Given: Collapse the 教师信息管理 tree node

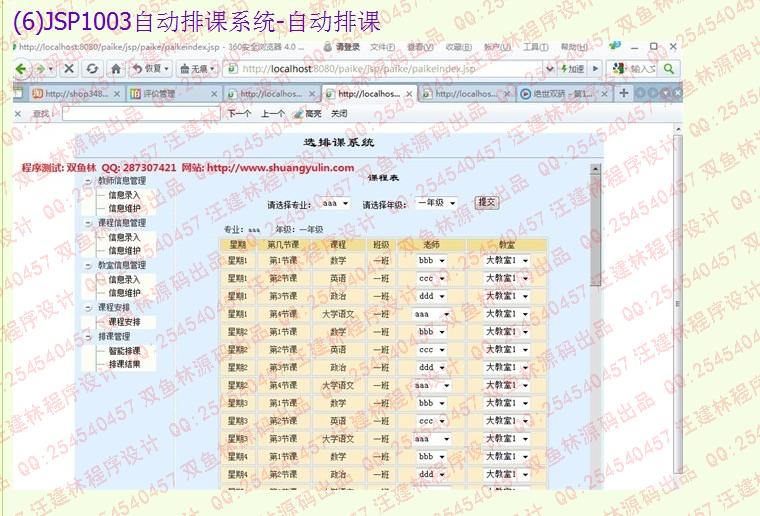Looking at the screenshot, I should click(x=88, y=181).
